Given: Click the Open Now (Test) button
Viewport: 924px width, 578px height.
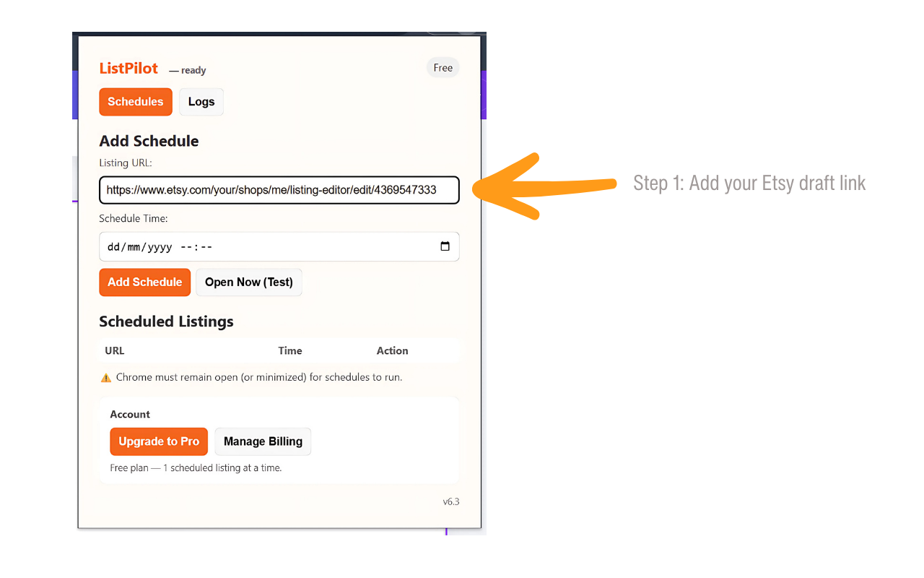Looking at the screenshot, I should [x=249, y=282].
